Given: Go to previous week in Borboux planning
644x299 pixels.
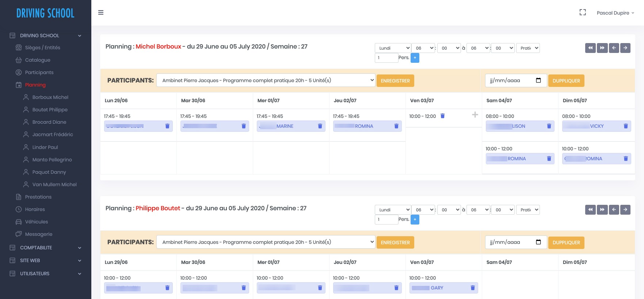Looking at the screenshot, I should 614,48.
